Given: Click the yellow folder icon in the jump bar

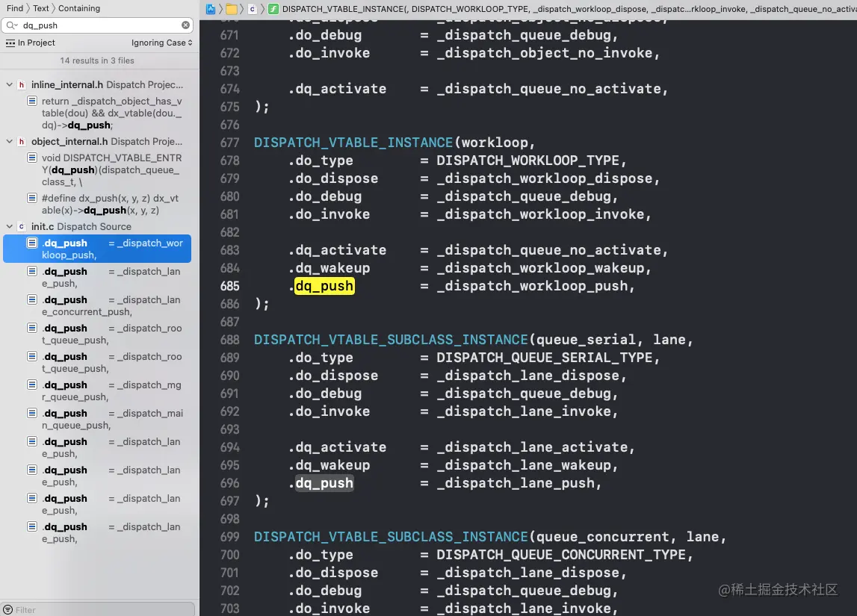Looking at the screenshot, I should [x=231, y=9].
